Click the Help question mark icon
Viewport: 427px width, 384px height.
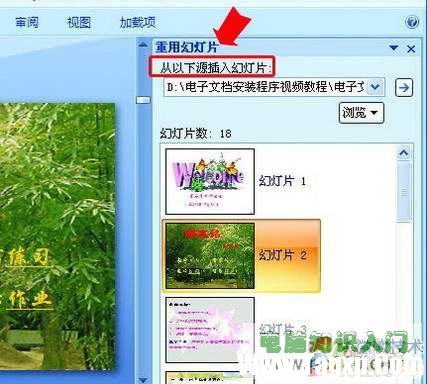click(x=412, y=22)
